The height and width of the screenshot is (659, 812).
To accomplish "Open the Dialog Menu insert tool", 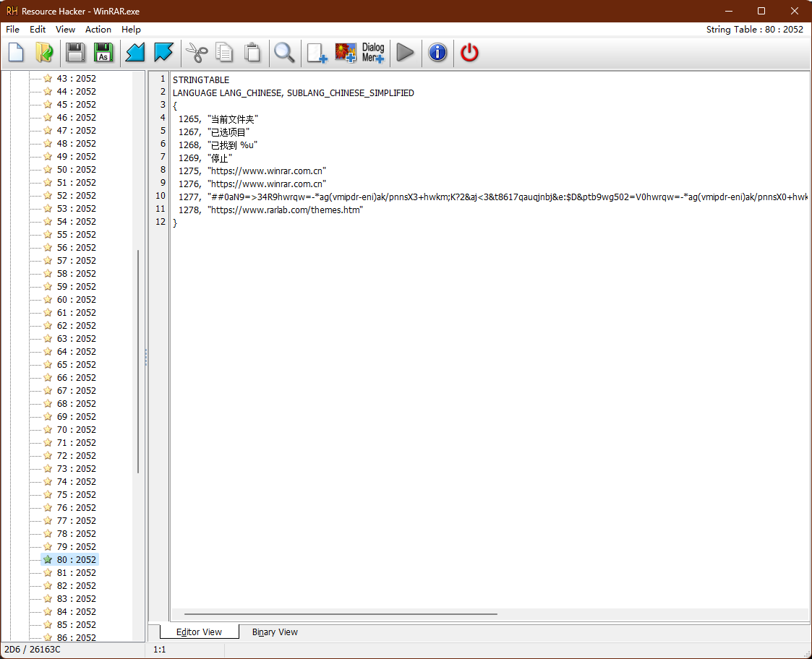I will click(373, 53).
